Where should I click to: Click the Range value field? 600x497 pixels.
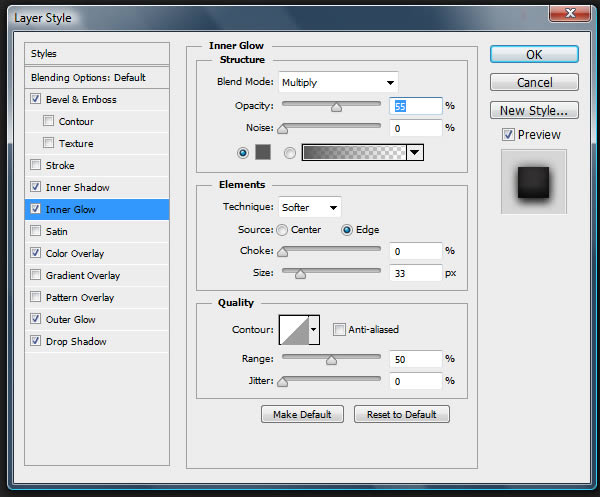416,359
